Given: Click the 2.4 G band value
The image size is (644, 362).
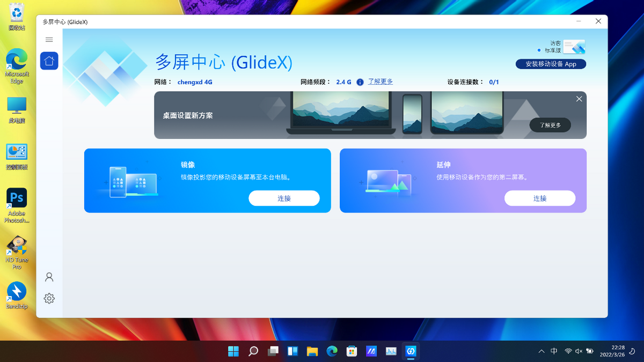Looking at the screenshot, I should [344, 82].
